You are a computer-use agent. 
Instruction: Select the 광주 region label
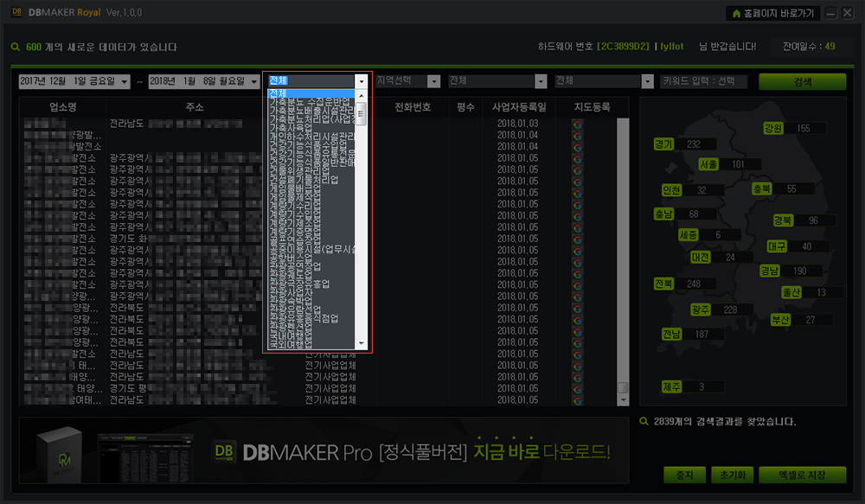point(701,309)
